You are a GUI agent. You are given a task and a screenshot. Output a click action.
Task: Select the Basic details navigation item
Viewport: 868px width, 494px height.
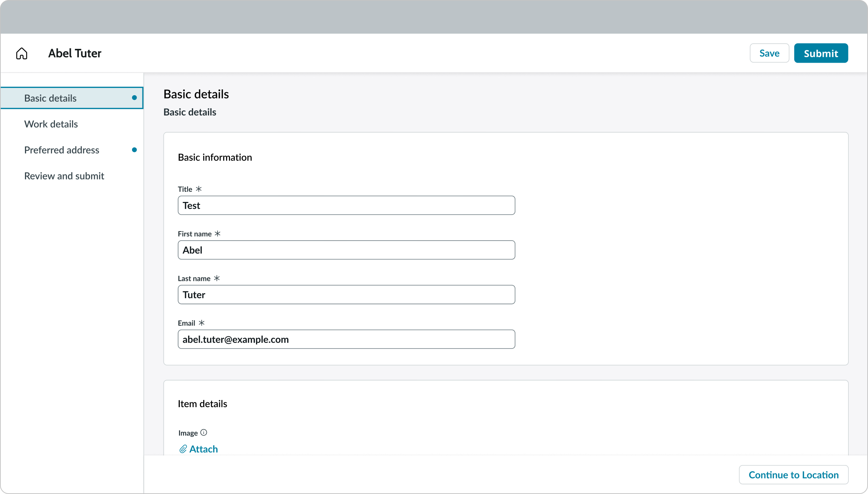point(50,98)
